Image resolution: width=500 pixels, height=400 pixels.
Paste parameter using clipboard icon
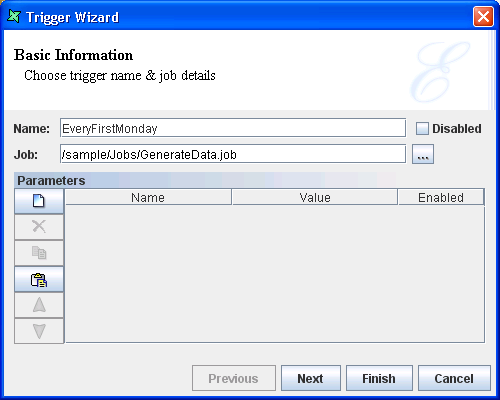click(x=39, y=279)
